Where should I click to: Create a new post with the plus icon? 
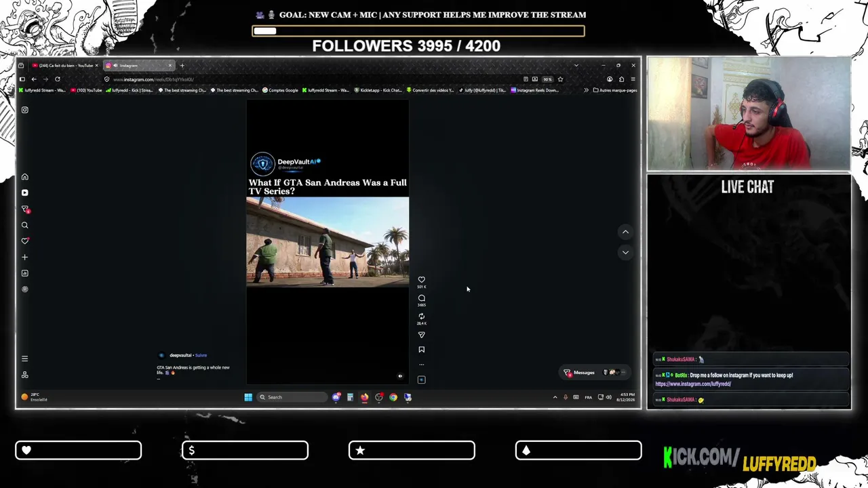(24, 257)
